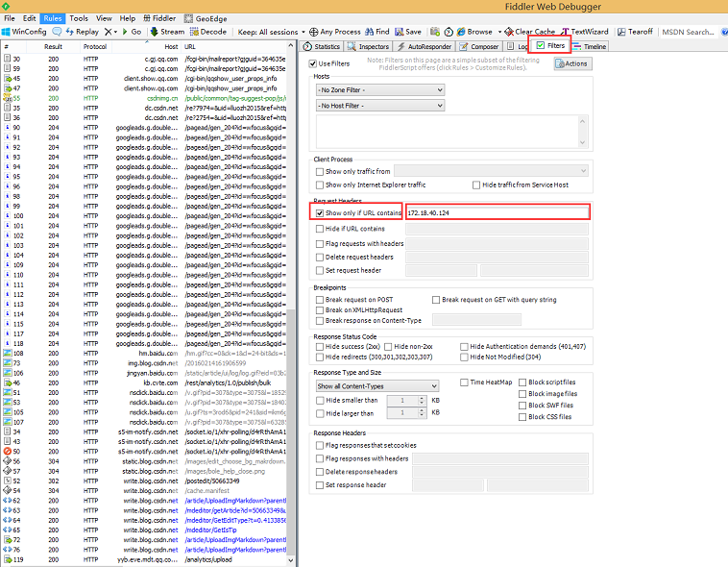Click the session list scrollbar down arrow

point(291,560)
